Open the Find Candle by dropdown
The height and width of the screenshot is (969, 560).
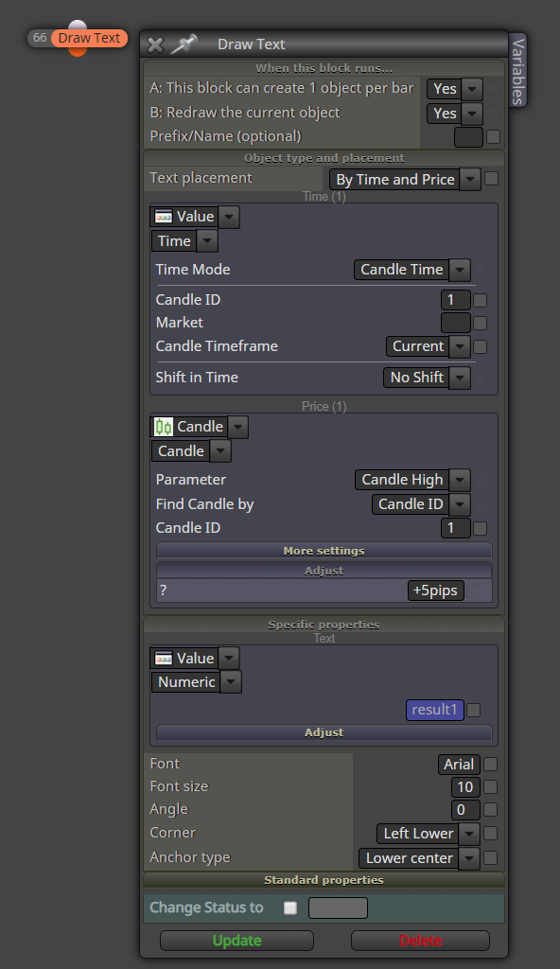[x=460, y=505]
